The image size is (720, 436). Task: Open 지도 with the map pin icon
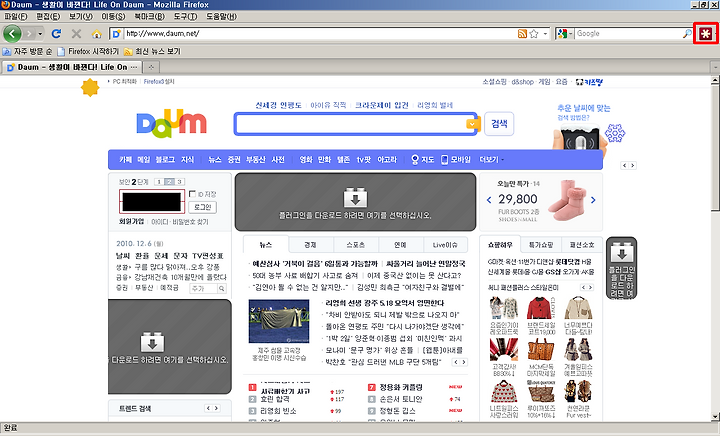point(422,160)
